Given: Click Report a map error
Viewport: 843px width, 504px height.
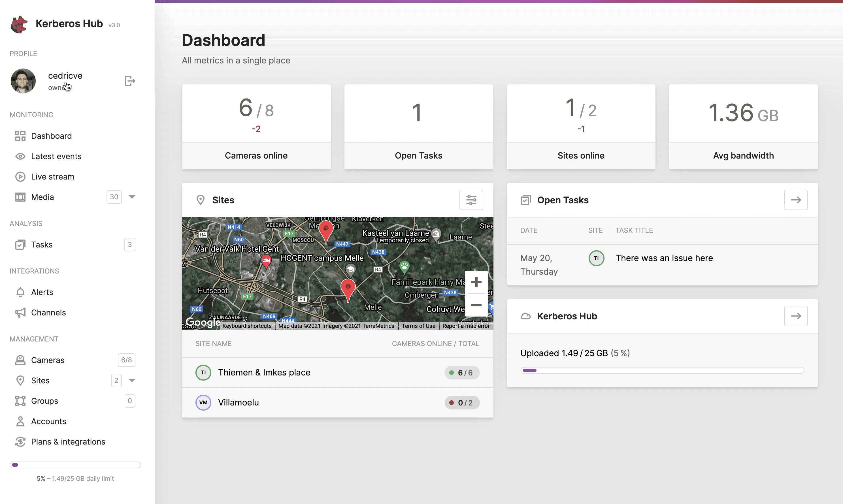Looking at the screenshot, I should [x=466, y=326].
